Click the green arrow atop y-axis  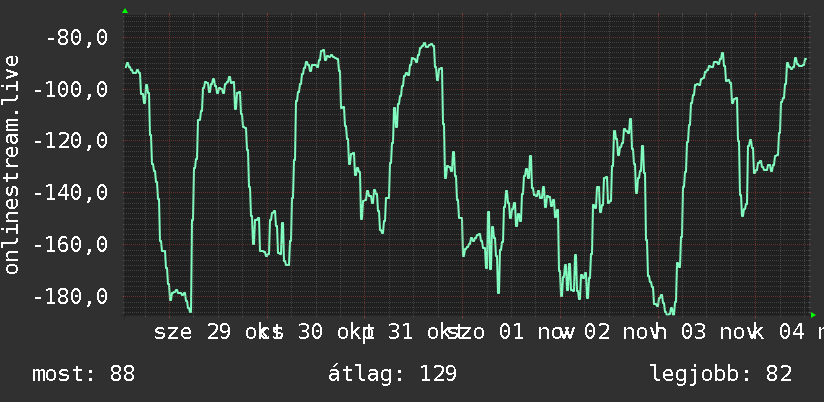pyautogui.click(x=125, y=11)
